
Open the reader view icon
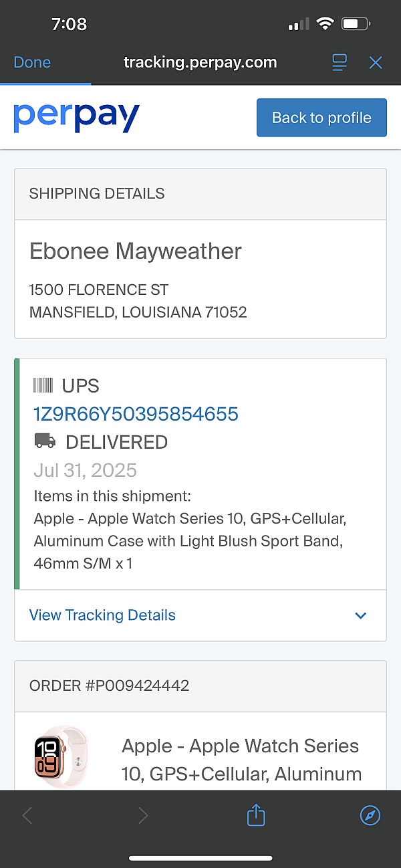[x=340, y=63]
